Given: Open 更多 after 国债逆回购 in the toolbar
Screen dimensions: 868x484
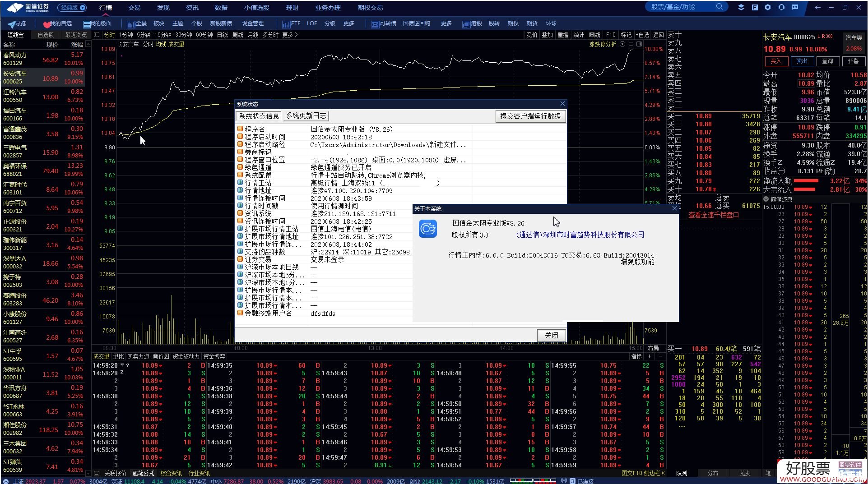Looking at the screenshot, I should click(x=446, y=23).
